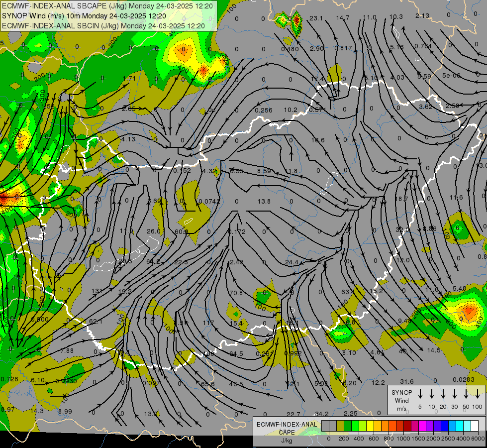Click the map value 64.2
The image size is (487, 448).
point(153,262)
